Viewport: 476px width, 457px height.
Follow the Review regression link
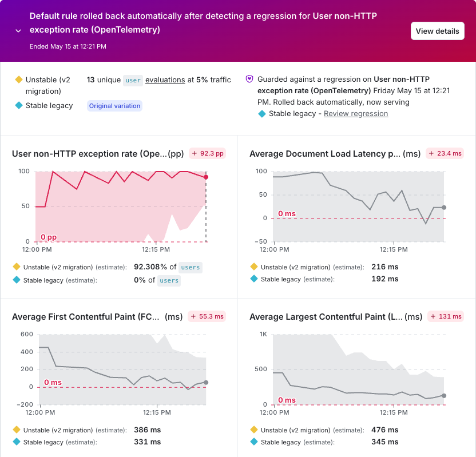pyautogui.click(x=356, y=113)
